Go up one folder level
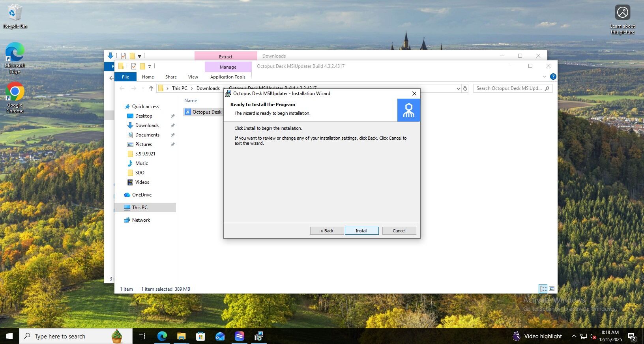Image resolution: width=644 pixels, height=344 pixels. 151,88
